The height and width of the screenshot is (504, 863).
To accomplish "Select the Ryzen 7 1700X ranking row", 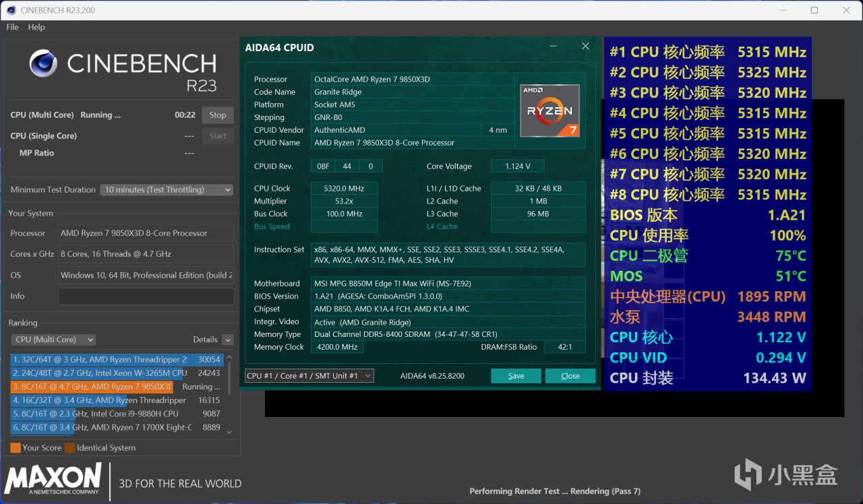I will [116, 427].
